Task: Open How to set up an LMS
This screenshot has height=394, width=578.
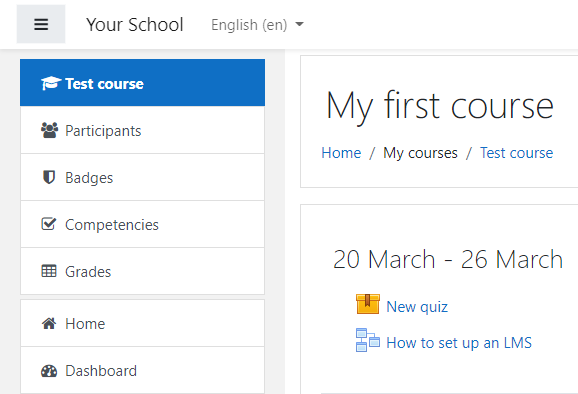Action: pos(459,343)
